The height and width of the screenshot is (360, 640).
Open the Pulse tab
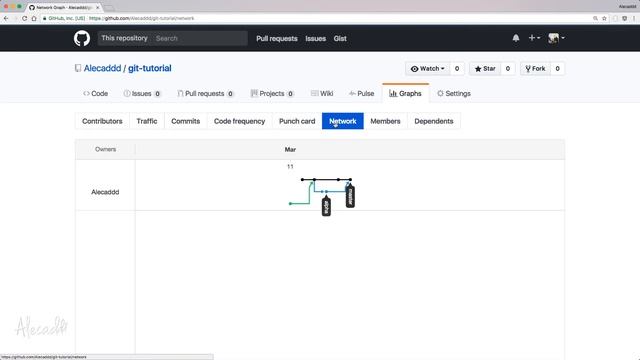pyautogui.click(x=362, y=93)
